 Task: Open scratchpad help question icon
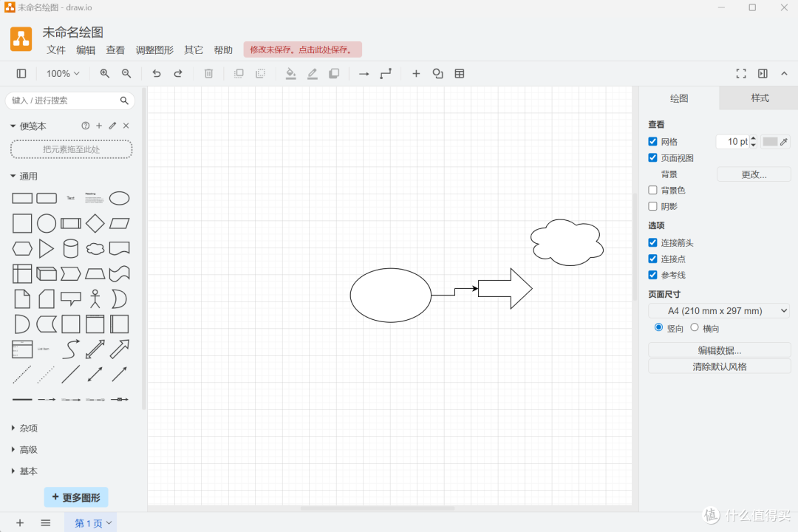click(x=86, y=126)
